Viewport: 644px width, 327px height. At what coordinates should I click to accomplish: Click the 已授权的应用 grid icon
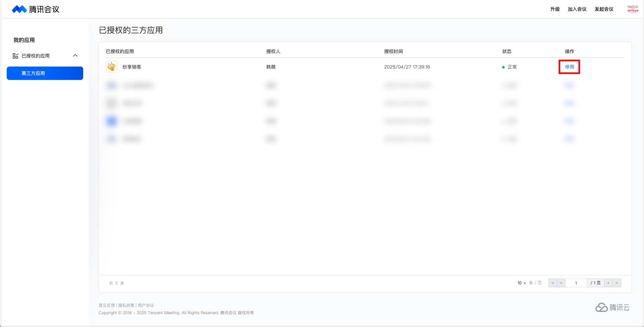(x=15, y=56)
